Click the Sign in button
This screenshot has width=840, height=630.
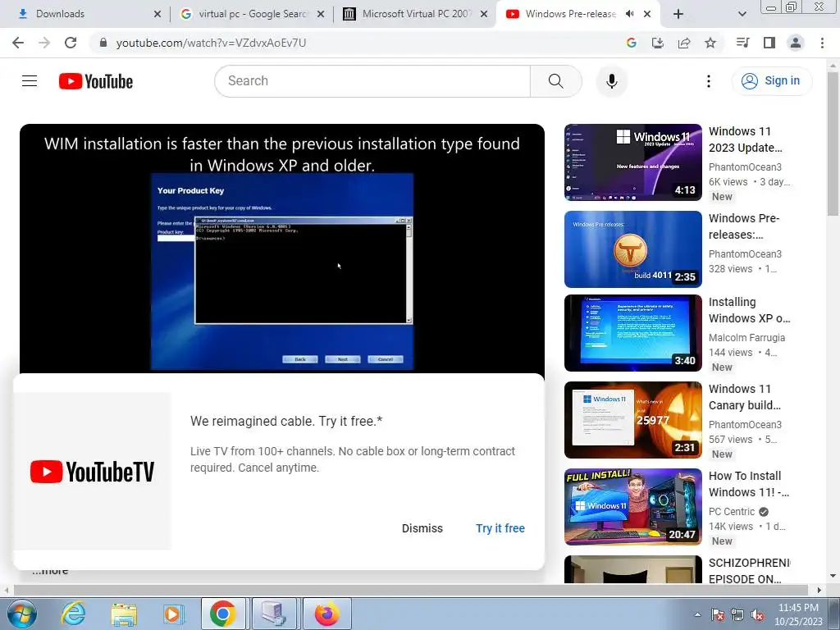click(771, 81)
